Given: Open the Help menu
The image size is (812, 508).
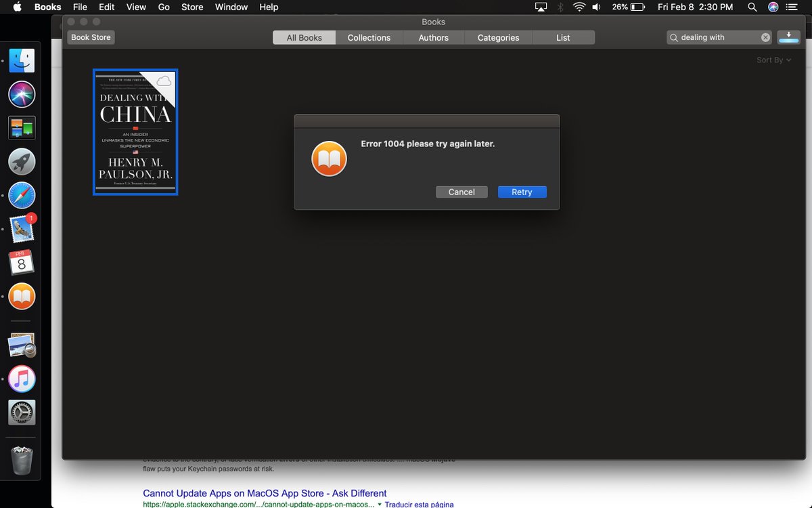Looking at the screenshot, I should pyautogui.click(x=269, y=7).
